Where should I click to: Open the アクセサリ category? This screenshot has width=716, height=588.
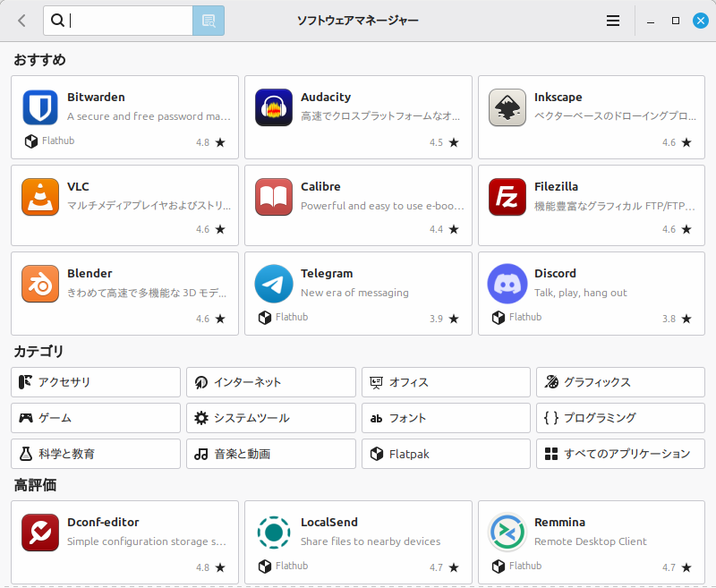click(96, 382)
